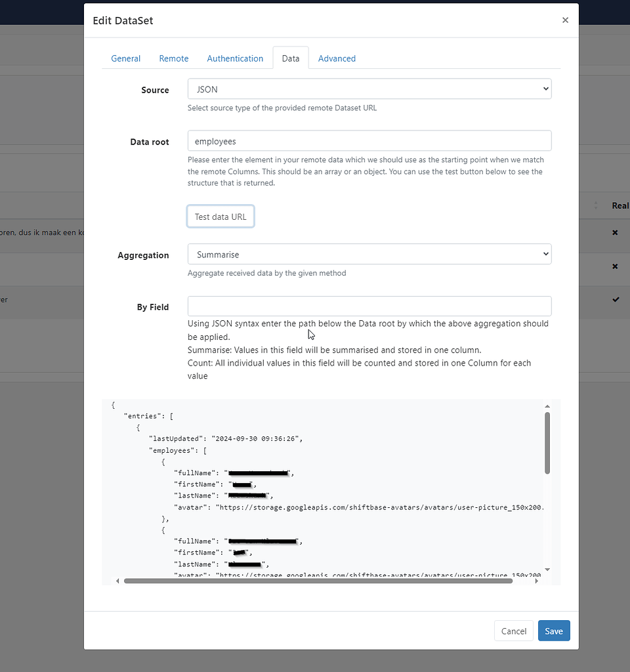
Task: Click the JSON preview scroll-up arrow
Action: pos(547,406)
